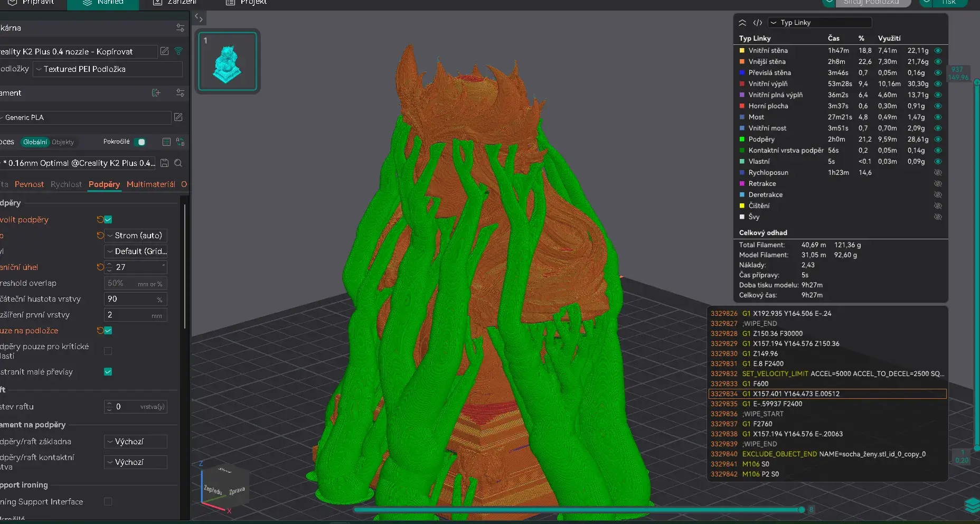Open the Textured PEI Podložka plate dropdown

coord(108,69)
